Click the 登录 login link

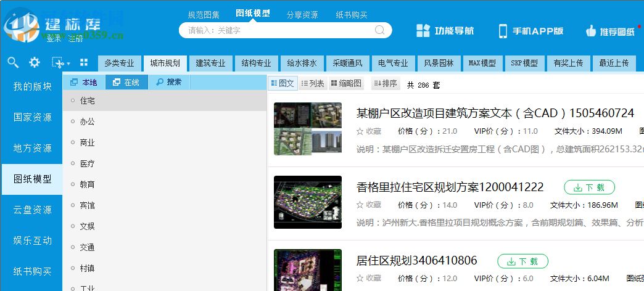54,39
